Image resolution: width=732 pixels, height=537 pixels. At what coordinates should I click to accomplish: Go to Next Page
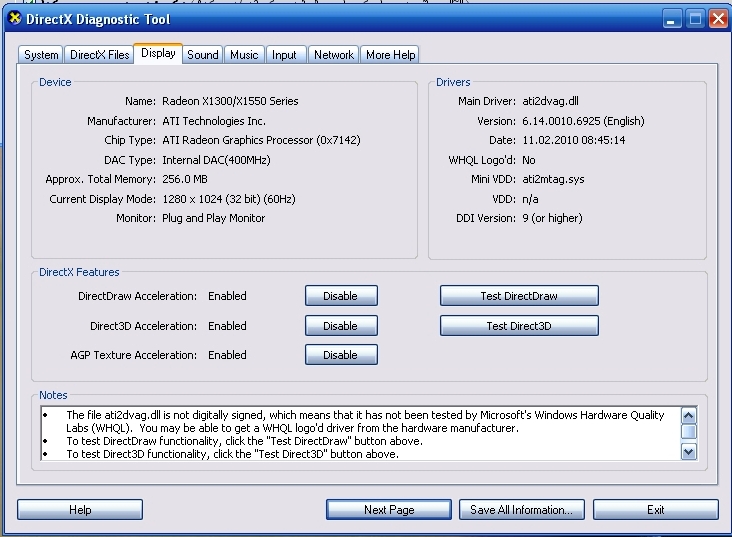point(389,510)
